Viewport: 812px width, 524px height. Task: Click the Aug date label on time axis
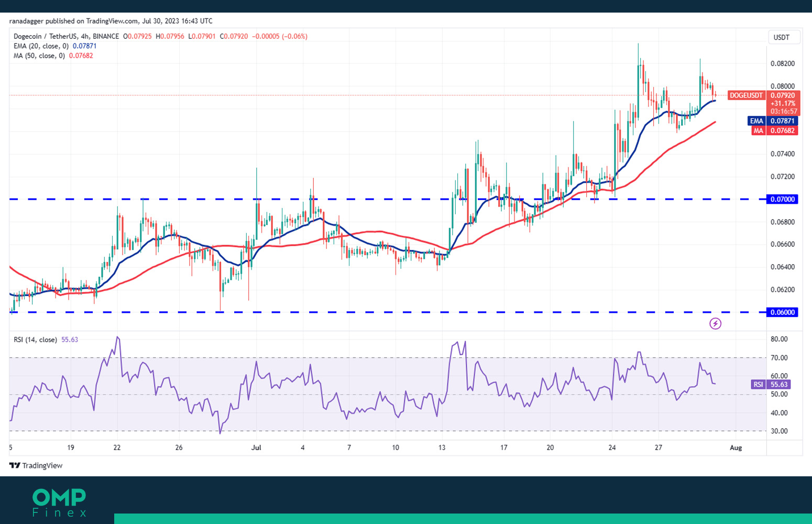(x=736, y=447)
